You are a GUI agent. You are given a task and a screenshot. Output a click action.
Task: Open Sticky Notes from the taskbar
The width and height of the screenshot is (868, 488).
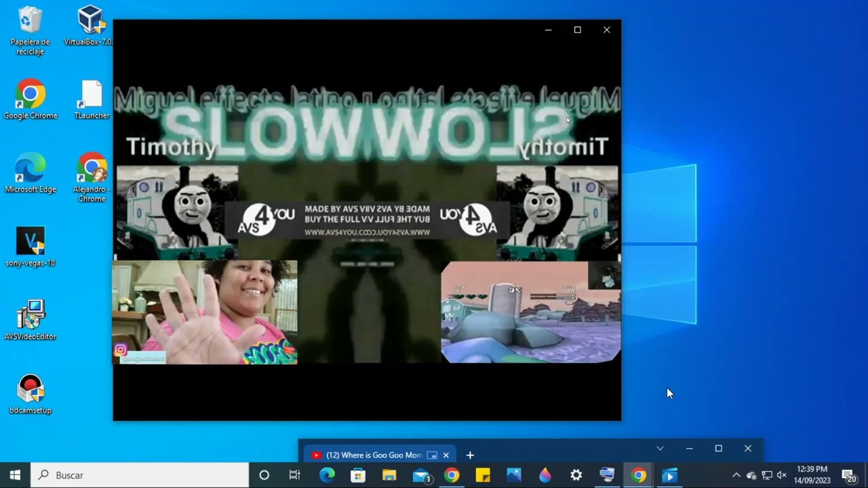point(483,475)
